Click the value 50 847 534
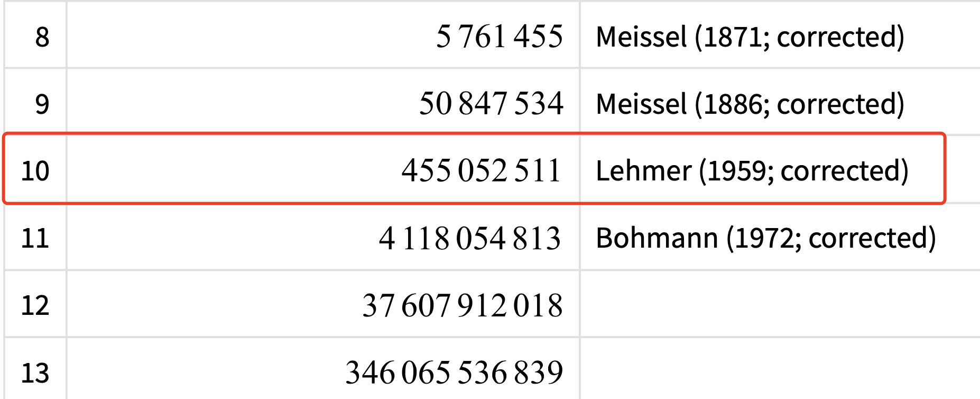980x399 pixels. (x=491, y=103)
